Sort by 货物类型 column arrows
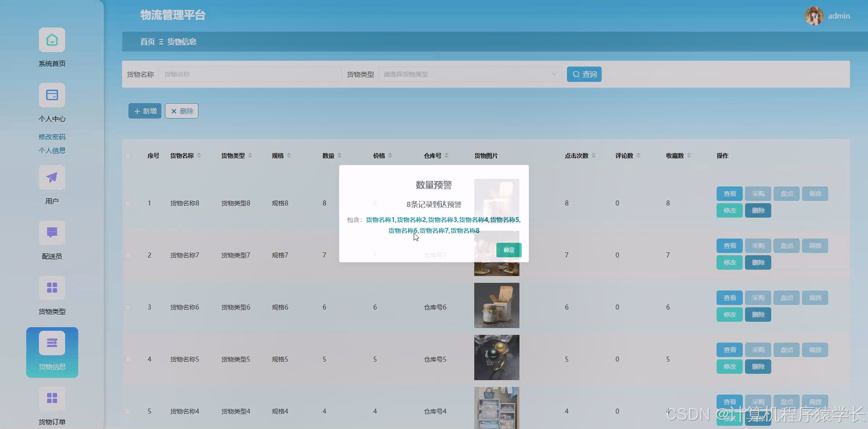The image size is (868, 429). 250,156
